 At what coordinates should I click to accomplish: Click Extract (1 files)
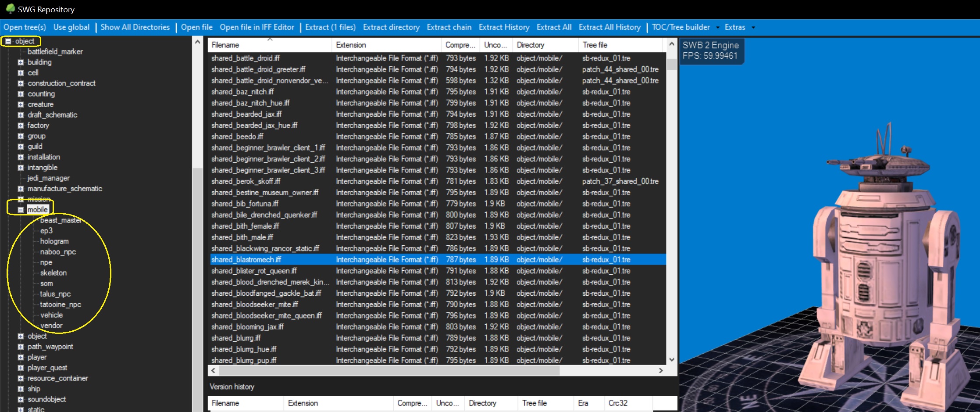(330, 27)
